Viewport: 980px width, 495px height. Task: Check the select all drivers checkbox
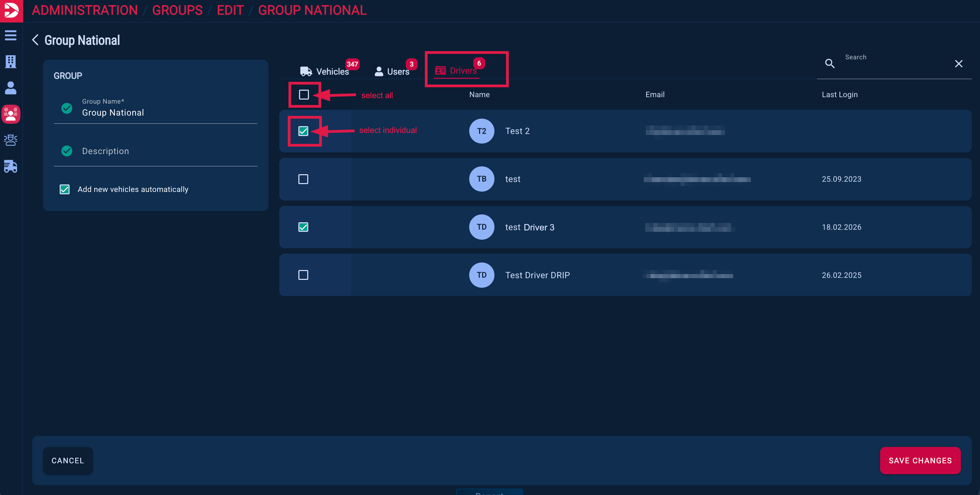click(303, 94)
